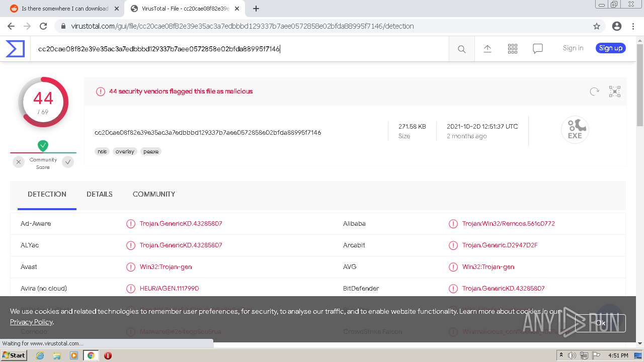Click the browser address bar
The image size is (644, 362).
coord(322,26)
